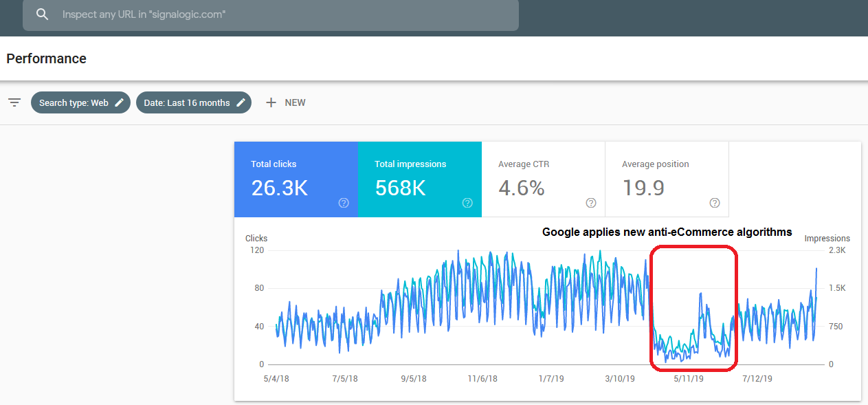
Task: Click pencil icon on Search type chip
Action: (120, 102)
